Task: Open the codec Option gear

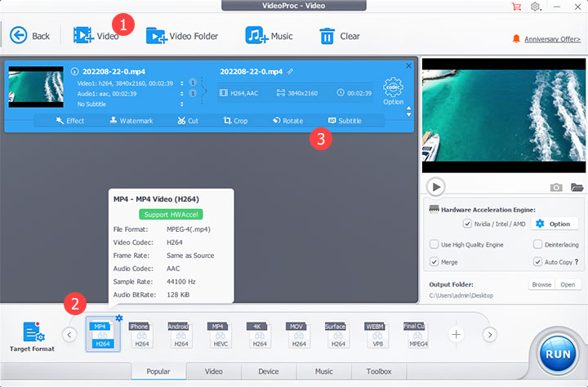Action: coord(393,91)
